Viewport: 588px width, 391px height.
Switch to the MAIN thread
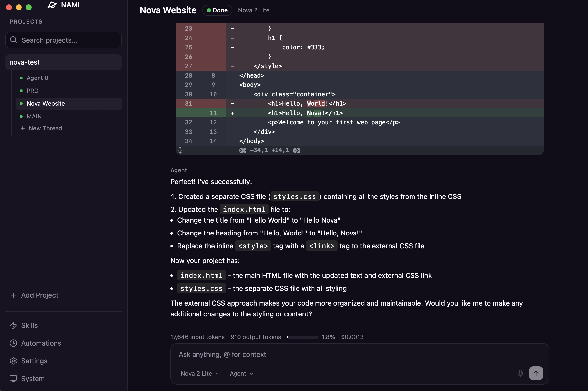[x=34, y=117]
